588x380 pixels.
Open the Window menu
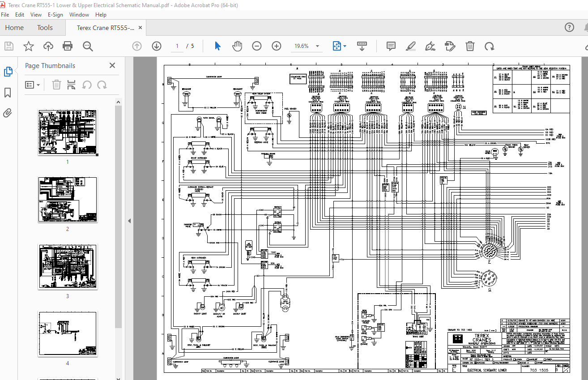pyautogui.click(x=79, y=14)
